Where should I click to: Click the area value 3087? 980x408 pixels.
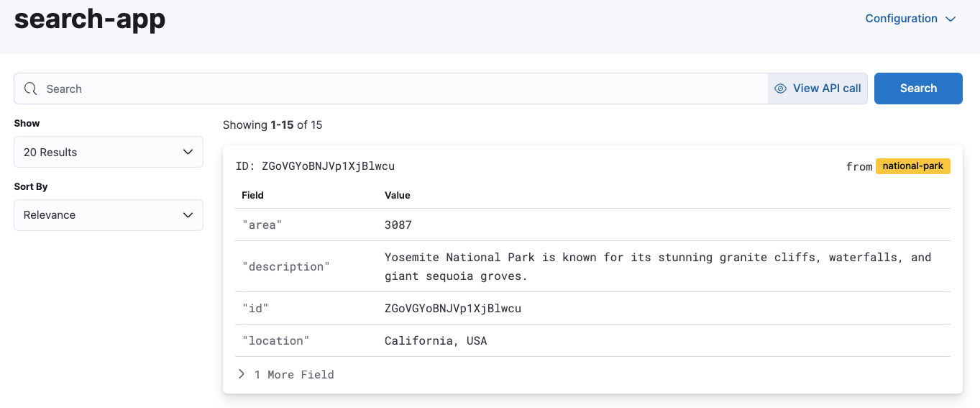[x=398, y=225]
